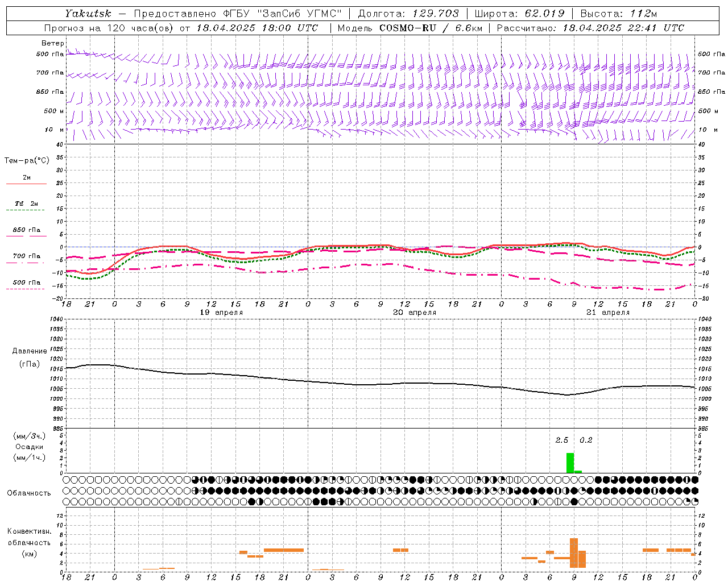Click the 19 апреля date label
This screenshot has height=582, width=728.
tap(221, 313)
